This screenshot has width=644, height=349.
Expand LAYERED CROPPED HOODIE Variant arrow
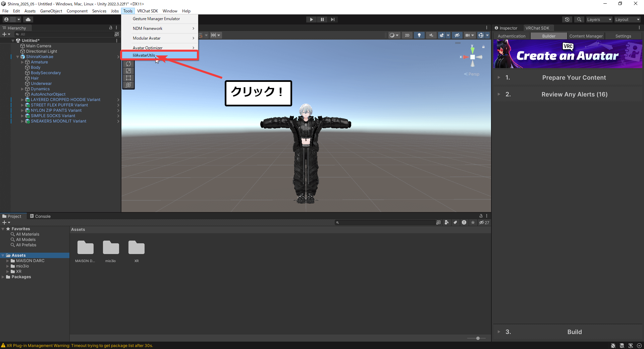(22, 100)
